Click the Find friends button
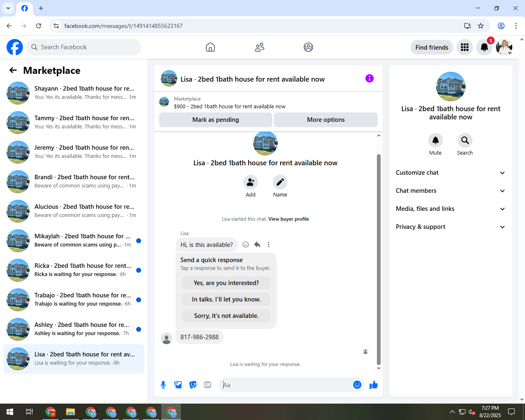The width and height of the screenshot is (525, 420). point(432,47)
